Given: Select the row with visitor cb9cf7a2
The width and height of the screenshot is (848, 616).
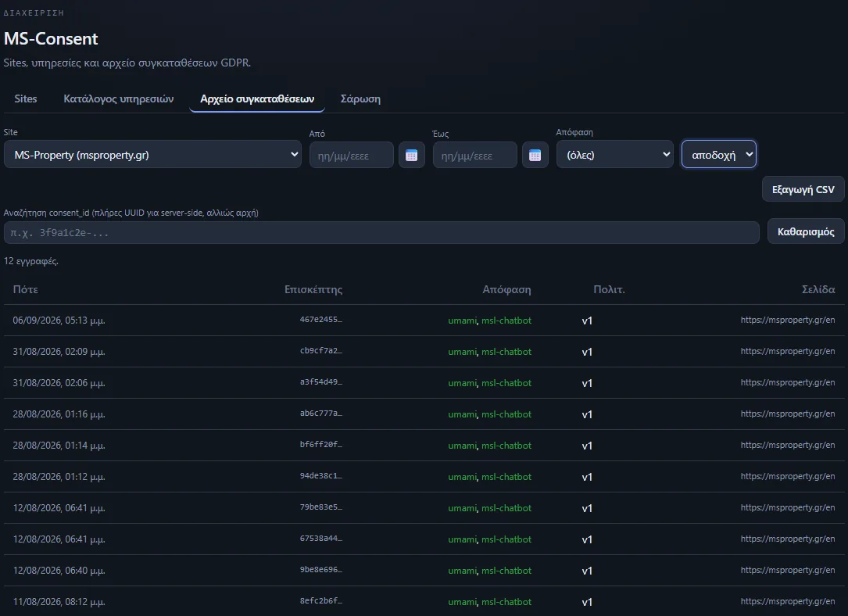Looking at the screenshot, I should (424, 352).
